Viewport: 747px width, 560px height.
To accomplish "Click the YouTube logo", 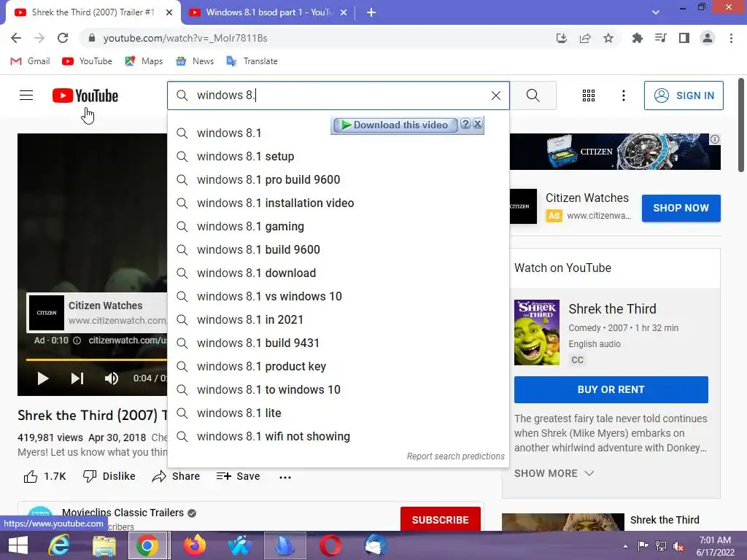I will (x=85, y=96).
